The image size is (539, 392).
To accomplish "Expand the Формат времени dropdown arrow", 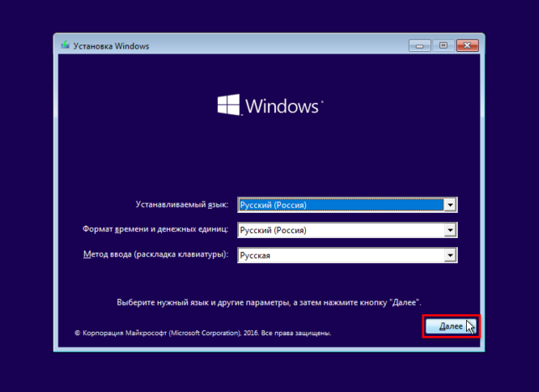I will pos(450,230).
